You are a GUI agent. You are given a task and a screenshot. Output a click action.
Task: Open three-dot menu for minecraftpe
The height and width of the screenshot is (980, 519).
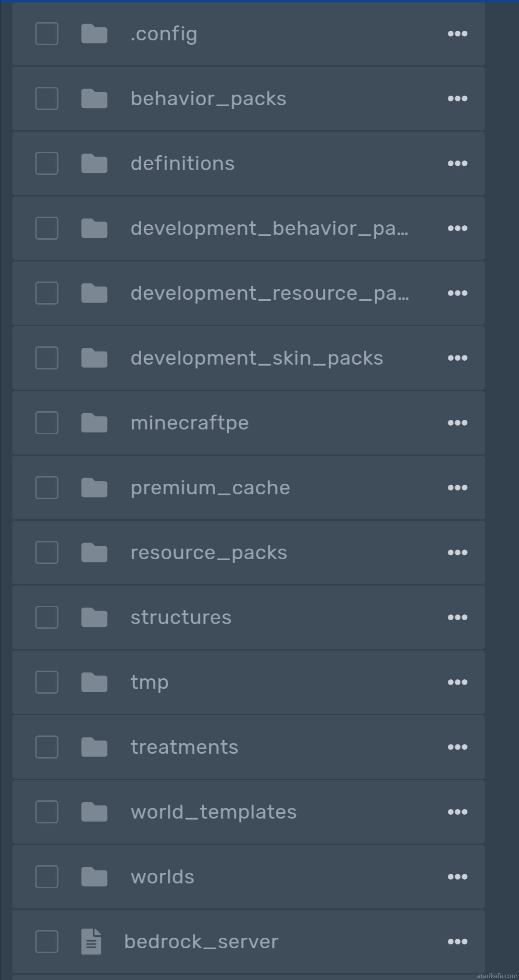457,423
